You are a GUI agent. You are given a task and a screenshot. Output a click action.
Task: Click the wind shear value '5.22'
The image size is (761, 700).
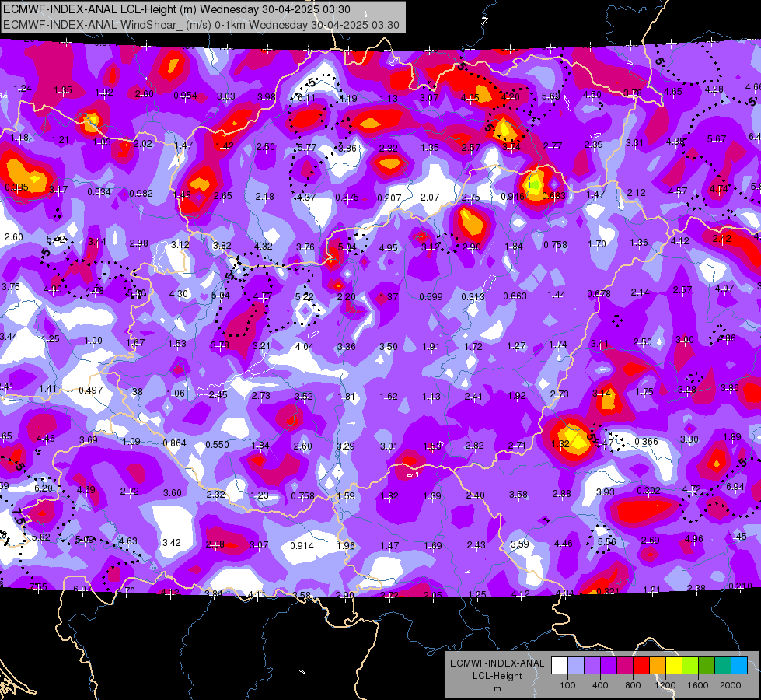pyautogui.click(x=304, y=296)
